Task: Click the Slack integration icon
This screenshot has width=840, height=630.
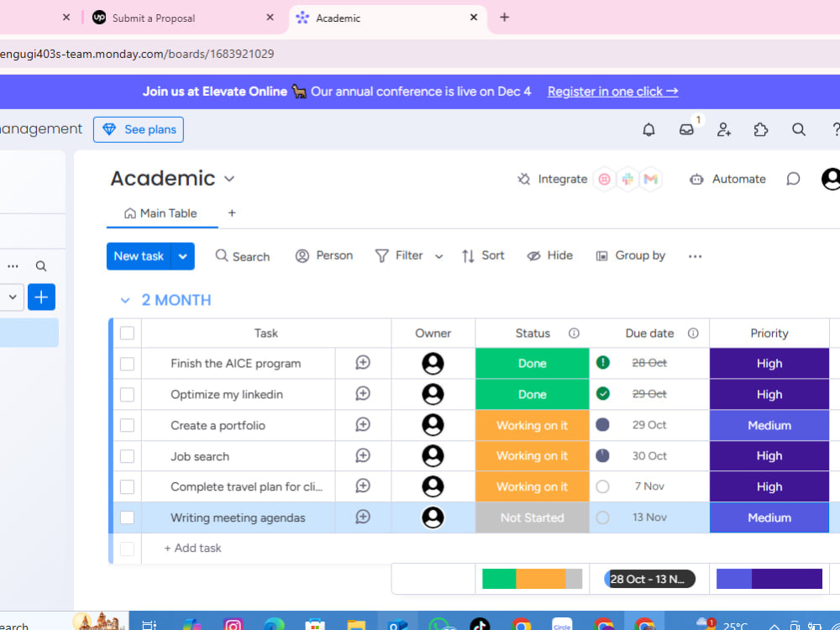Action: tap(627, 179)
